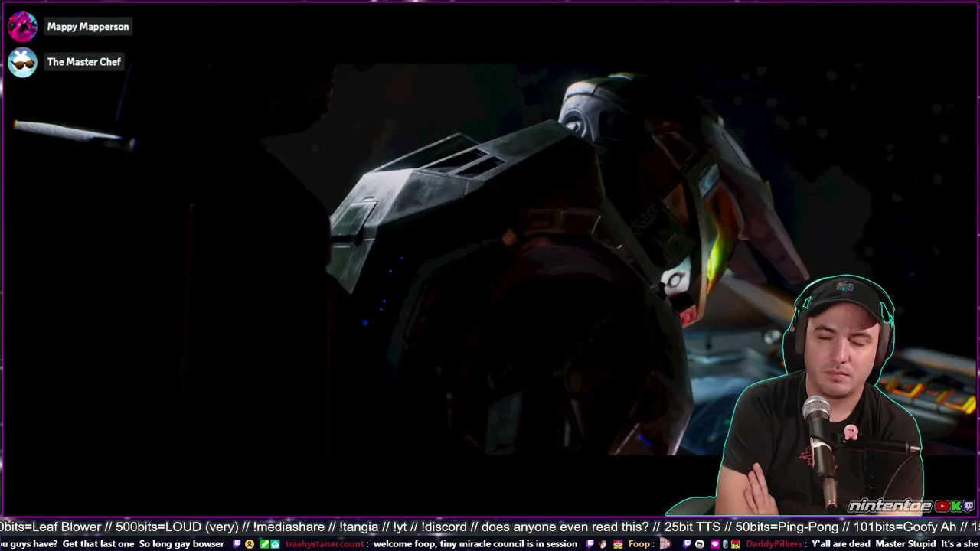Click the "So long gay bowser" chat message
Screen dimensions: 980x551
tap(181, 544)
